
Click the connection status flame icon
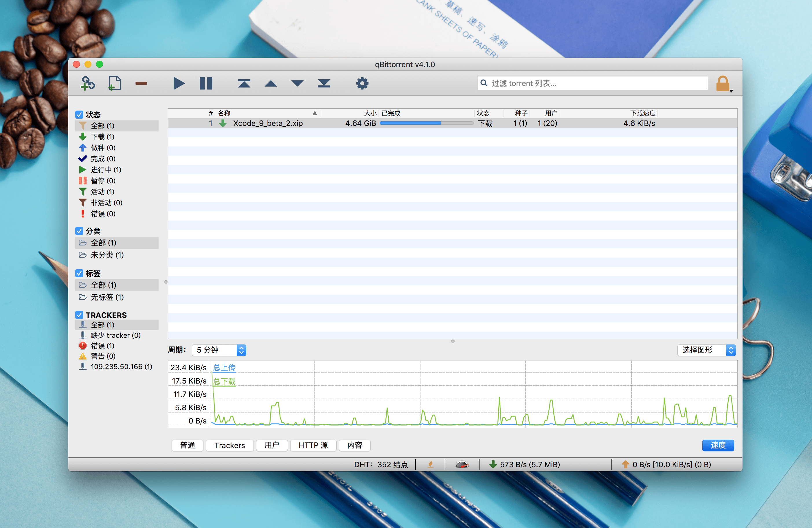pyautogui.click(x=431, y=465)
